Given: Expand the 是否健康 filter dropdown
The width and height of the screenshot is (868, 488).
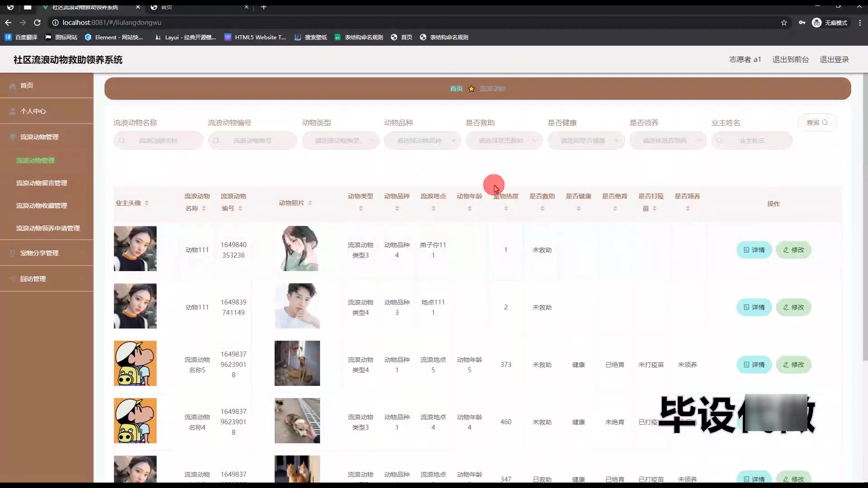Looking at the screenshot, I should click(586, 141).
